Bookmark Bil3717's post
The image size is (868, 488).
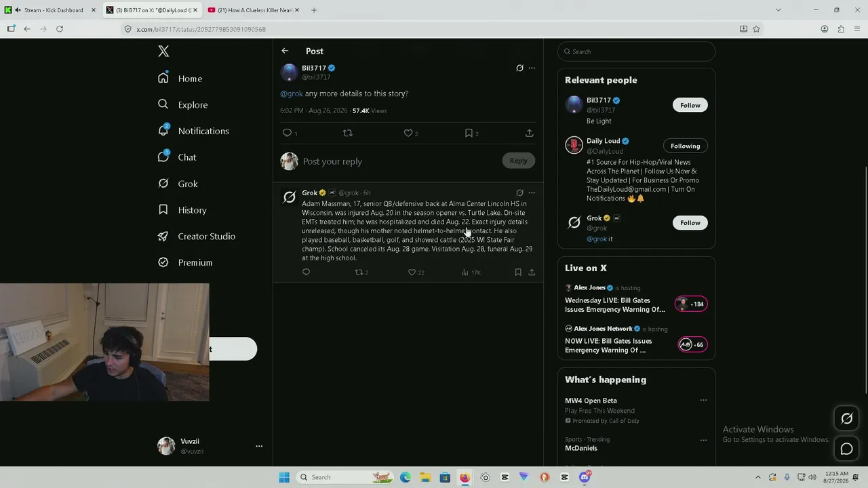(469, 133)
